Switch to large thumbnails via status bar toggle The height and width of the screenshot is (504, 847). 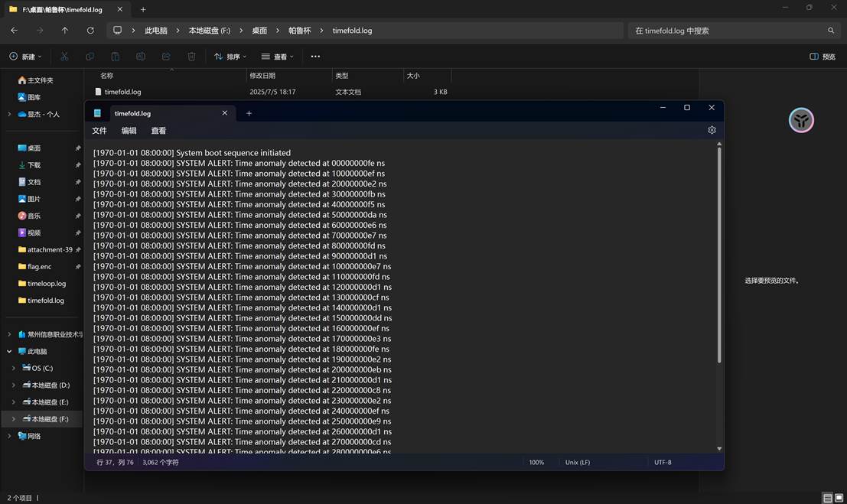pyautogui.click(x=839, y=498)
